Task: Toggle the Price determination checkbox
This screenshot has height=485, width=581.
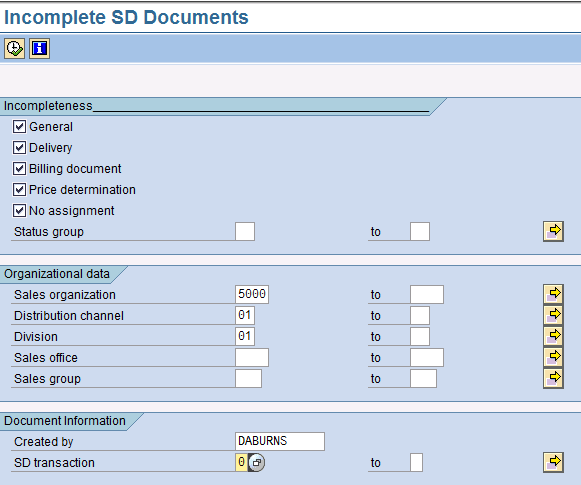Action: 19,189
